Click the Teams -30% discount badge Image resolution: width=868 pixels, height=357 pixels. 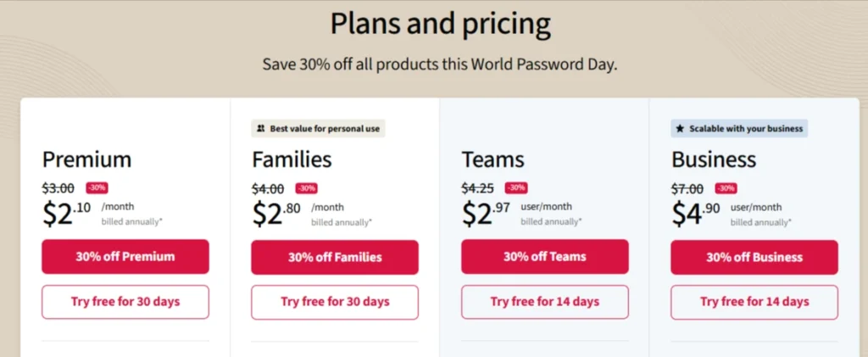(516, 188)
